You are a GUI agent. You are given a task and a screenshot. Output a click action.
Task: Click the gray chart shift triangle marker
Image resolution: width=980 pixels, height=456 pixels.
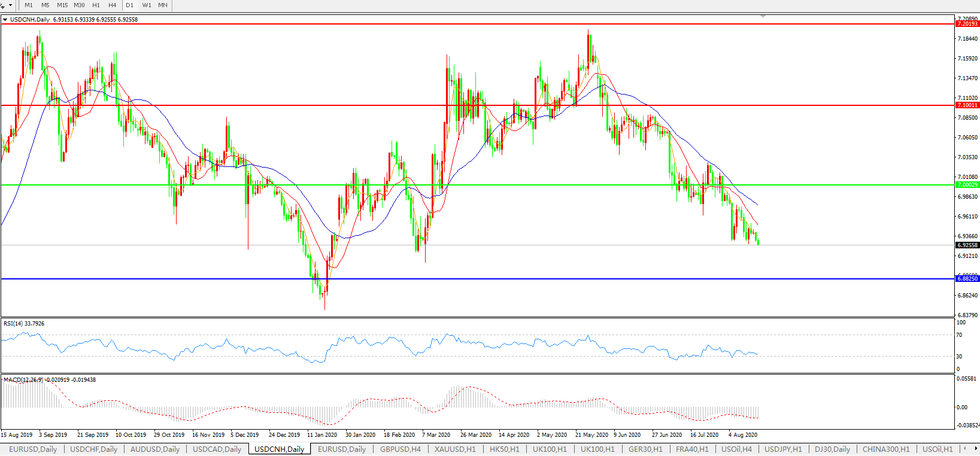(x=763, y=16)
